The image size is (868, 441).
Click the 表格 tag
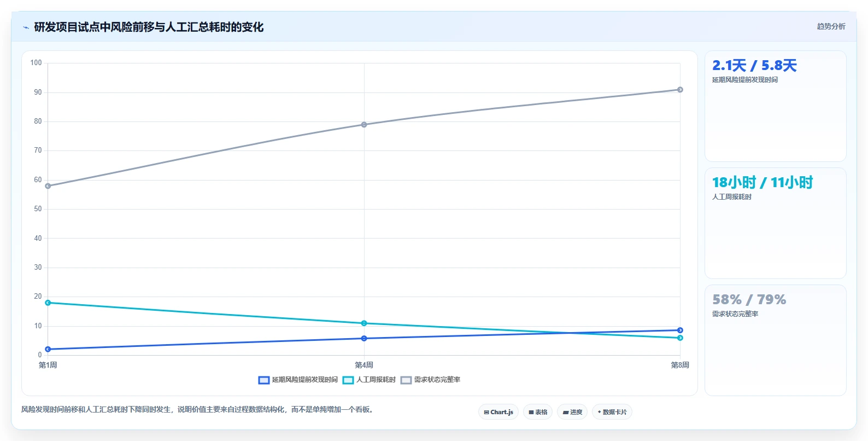pos(538,412)
